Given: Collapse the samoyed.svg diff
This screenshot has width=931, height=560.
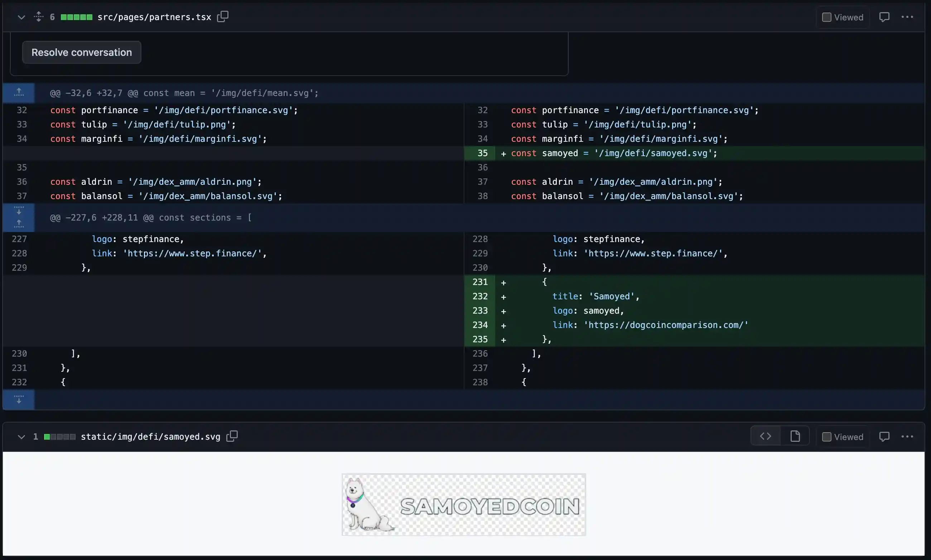Looking at the screenshot, I should (21, 436).
